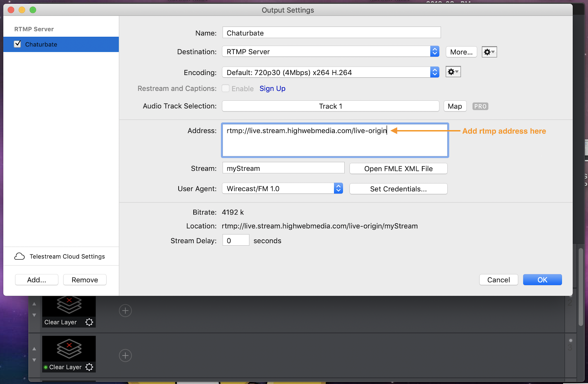Move lower layer up with arrow
The height and width of the screenshot is (384, 588).
(x=34, y=349)
